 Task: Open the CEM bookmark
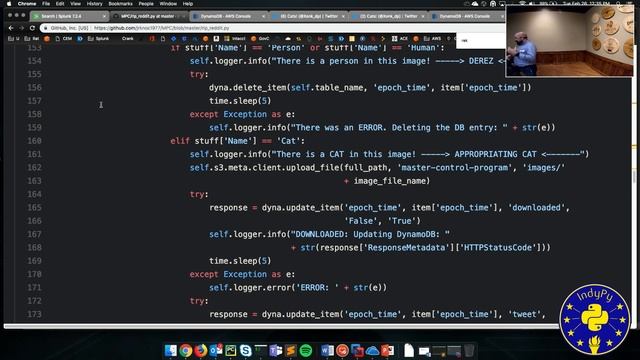pyautogui.click(x=64, y=39)
